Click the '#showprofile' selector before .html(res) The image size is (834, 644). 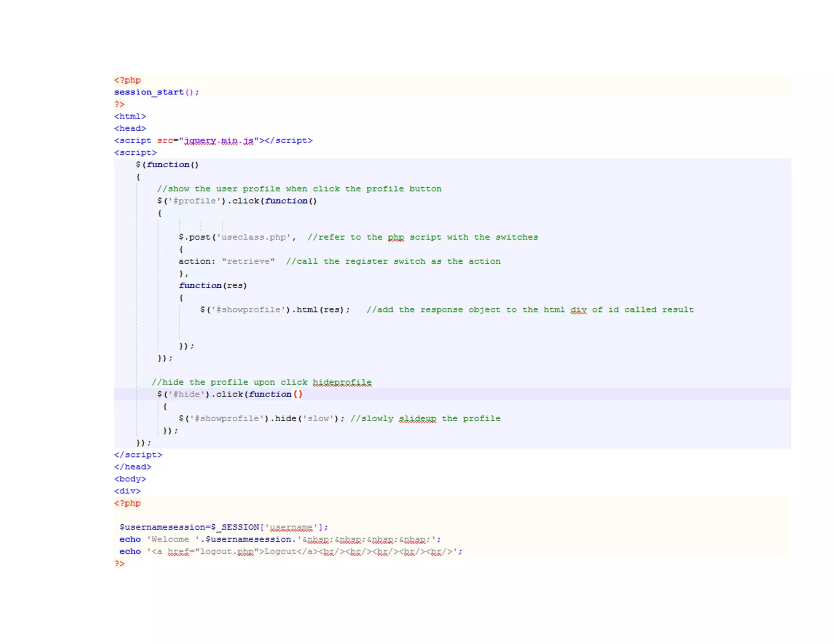pos(248,310)
